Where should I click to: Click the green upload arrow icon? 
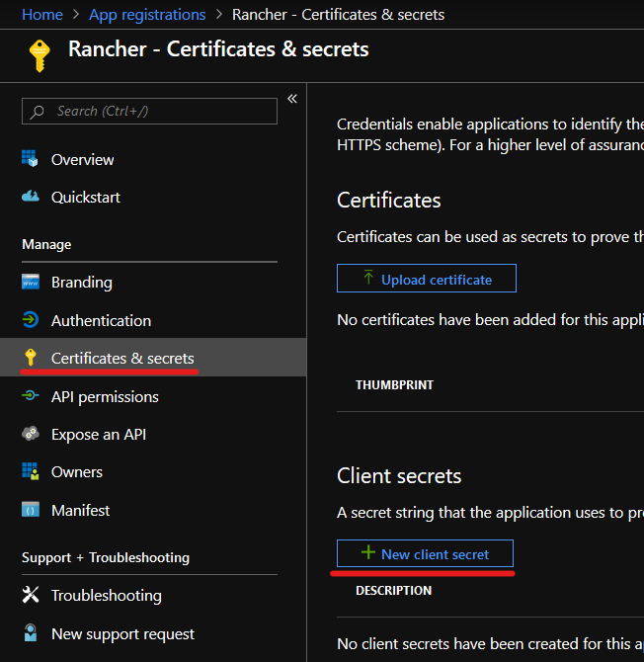(x=368, y=277)
